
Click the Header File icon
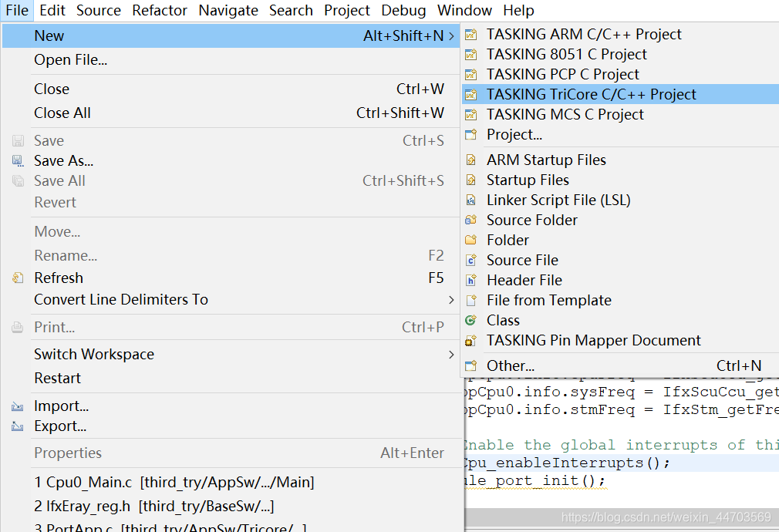pos(470,280)
